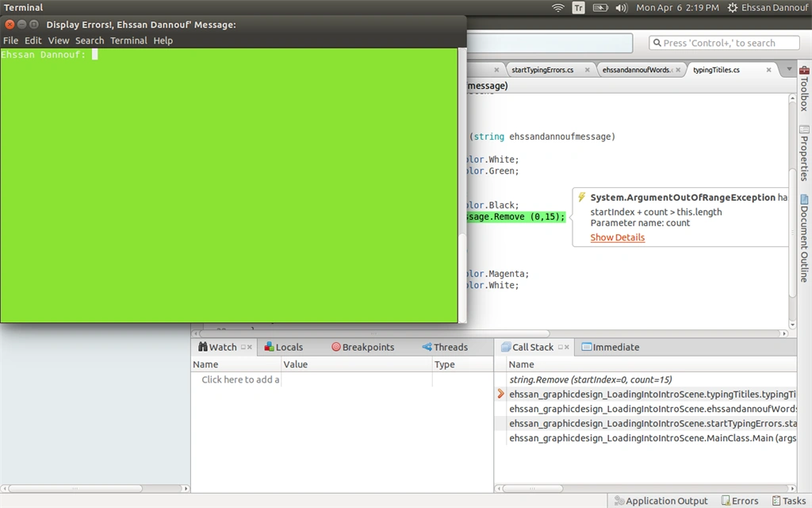Focus the search box 'Press Control+, to search'
Viewport: 812px width, 508px height.
click(x=724, y=43)
